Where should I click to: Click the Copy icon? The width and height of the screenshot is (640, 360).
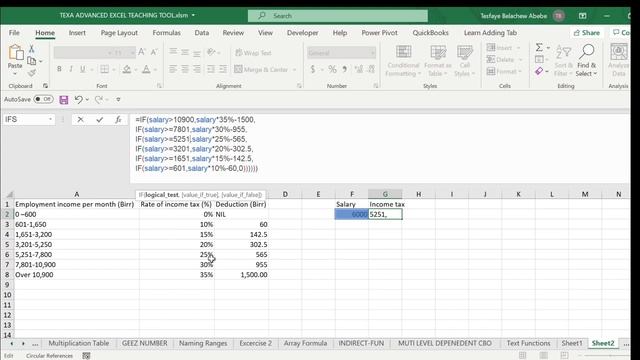[31, 61]
